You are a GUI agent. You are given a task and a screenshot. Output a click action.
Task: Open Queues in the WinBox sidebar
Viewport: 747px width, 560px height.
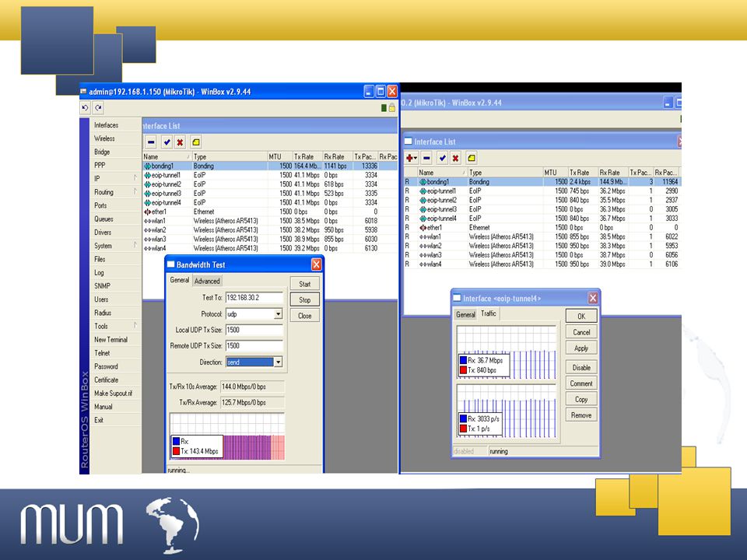103,219
